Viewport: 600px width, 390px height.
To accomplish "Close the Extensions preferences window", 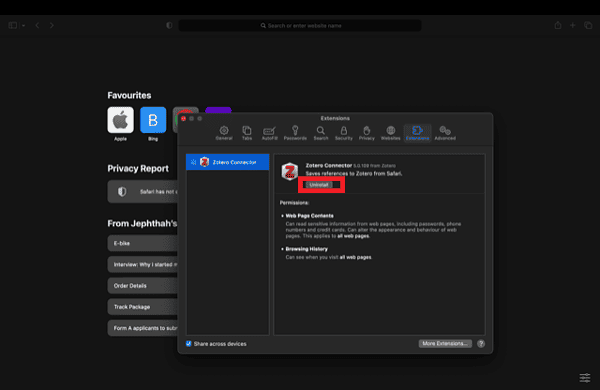I will click(183, 119).
